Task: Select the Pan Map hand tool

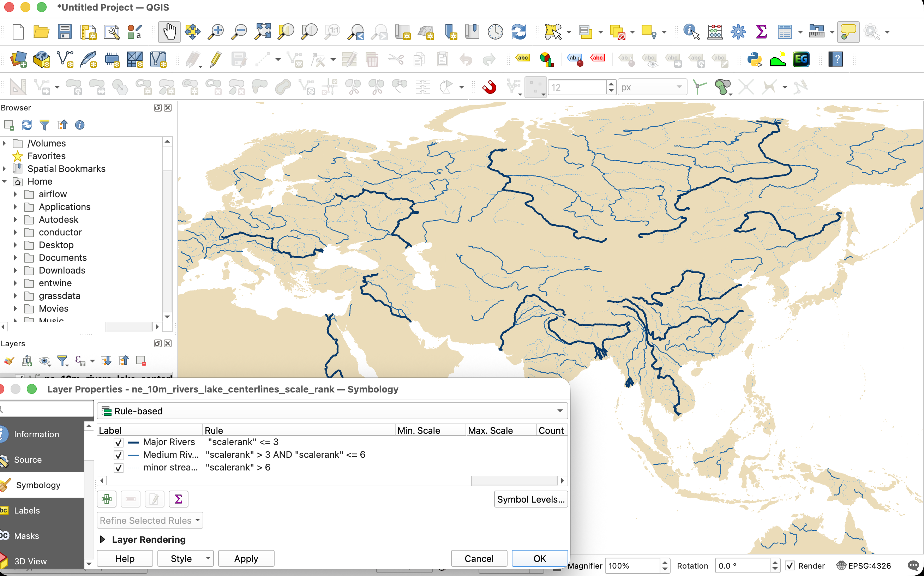Action: click(169, 32)
